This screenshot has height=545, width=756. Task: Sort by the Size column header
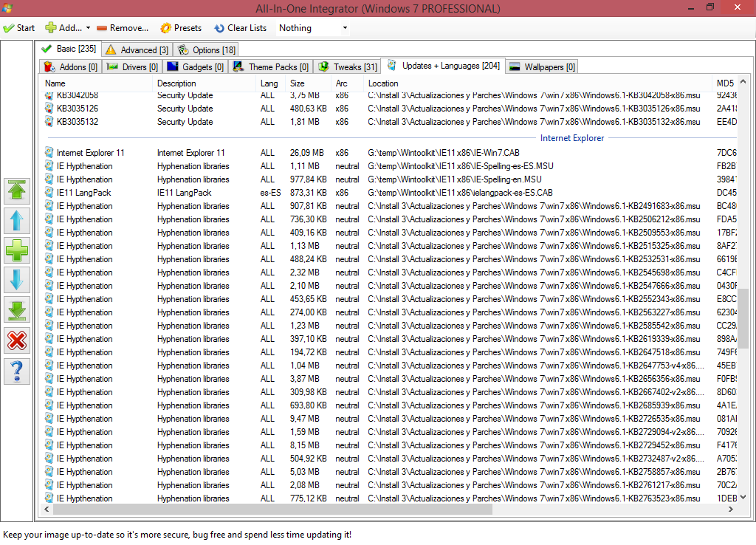(x=298, y=83)
